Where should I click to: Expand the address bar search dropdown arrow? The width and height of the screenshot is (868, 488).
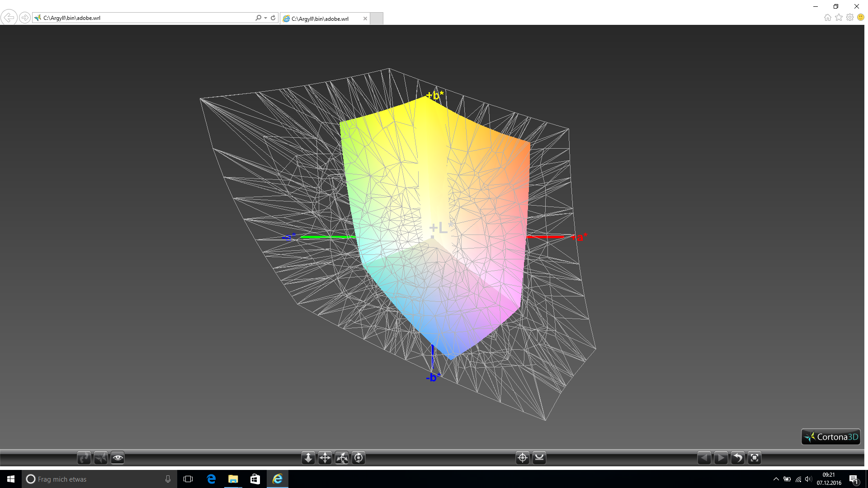266,18
